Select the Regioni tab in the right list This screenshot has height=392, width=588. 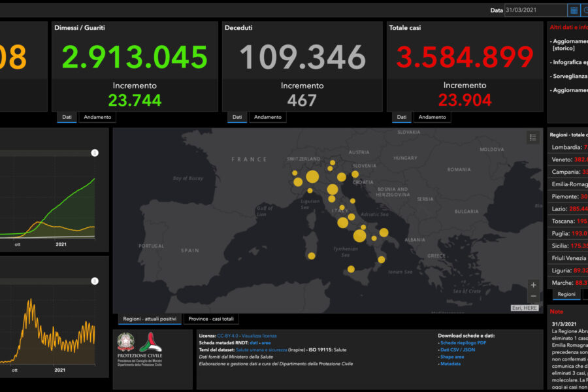coord(566,294)
